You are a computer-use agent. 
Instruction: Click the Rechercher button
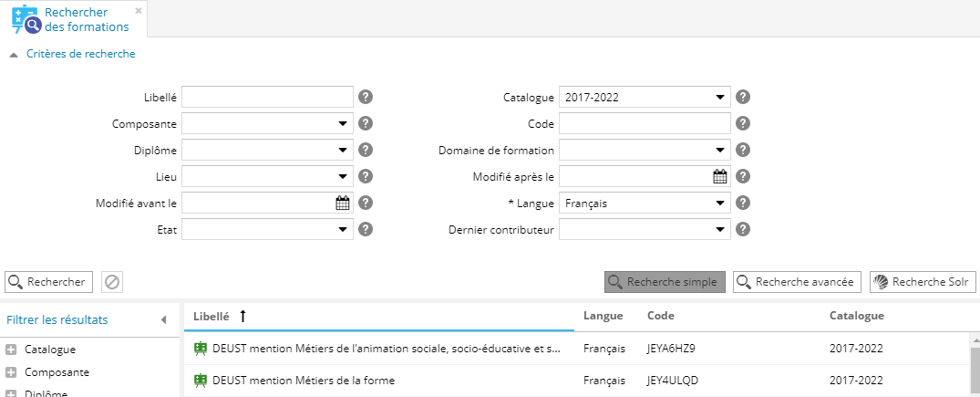coord(49,282)
